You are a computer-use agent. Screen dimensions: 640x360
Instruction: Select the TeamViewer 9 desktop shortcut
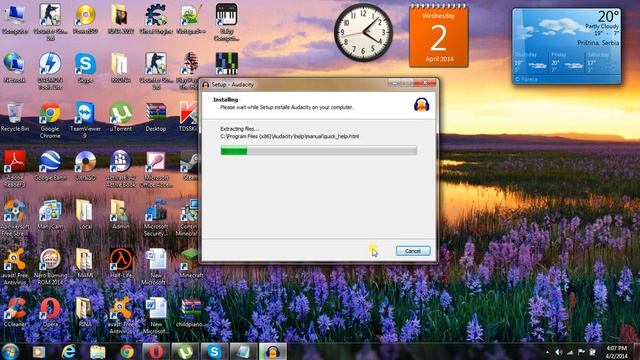[x=85, y=120]
